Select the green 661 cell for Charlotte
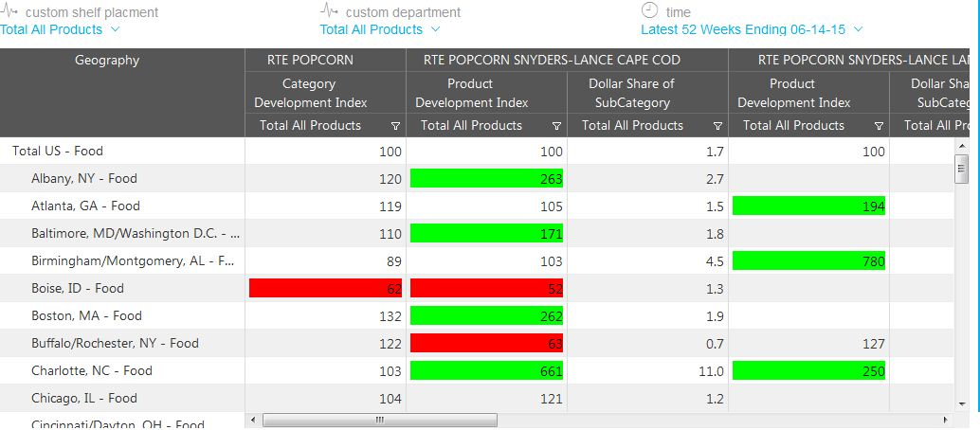 (487, 371)
